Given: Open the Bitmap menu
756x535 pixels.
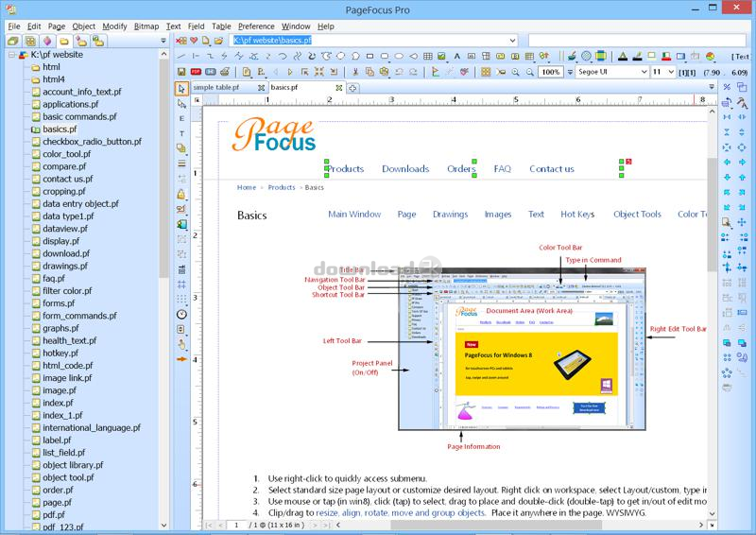Looking at the screenshot, I should pyautogui.click(x=146, y=26).
